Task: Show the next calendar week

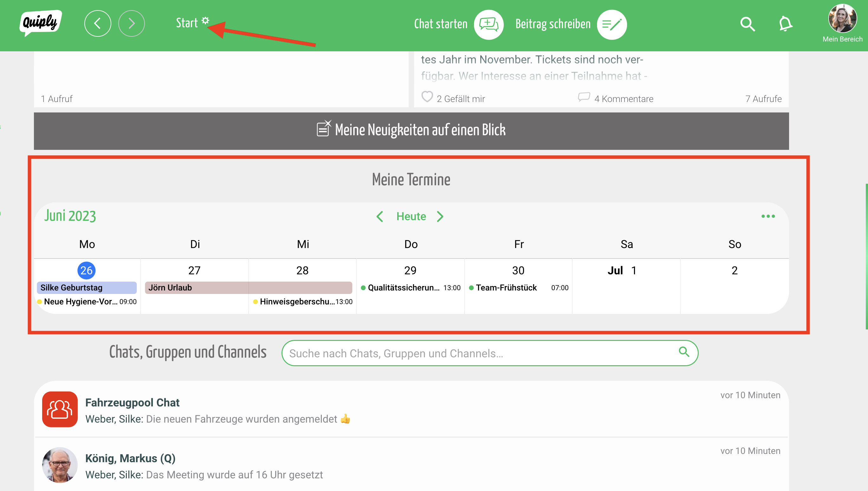Action: tap(440, 216)
